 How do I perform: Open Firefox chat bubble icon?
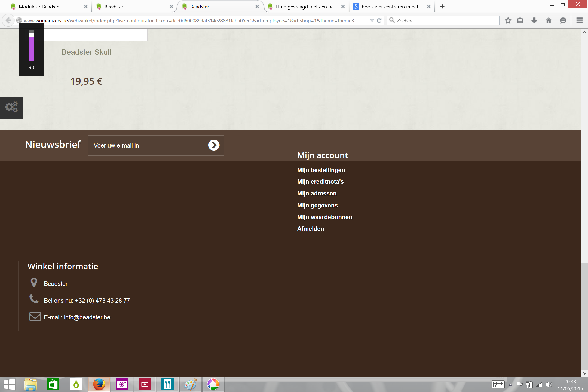[563, 20]
